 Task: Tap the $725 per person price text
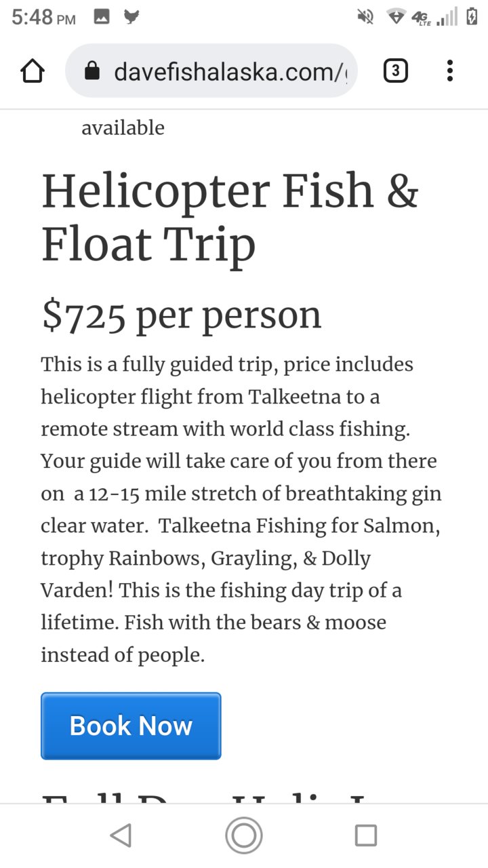(x=181, y=315)
